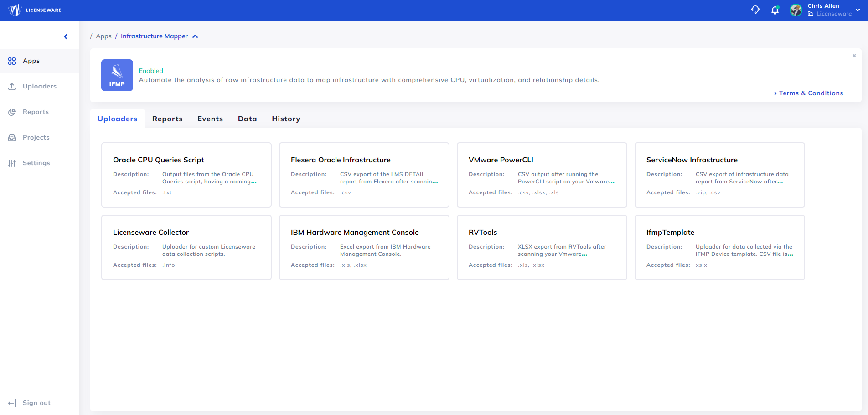The image size is (868, 415).
Task: Click accepted files '.zip, .csv' text
Action: coord(708,192)
